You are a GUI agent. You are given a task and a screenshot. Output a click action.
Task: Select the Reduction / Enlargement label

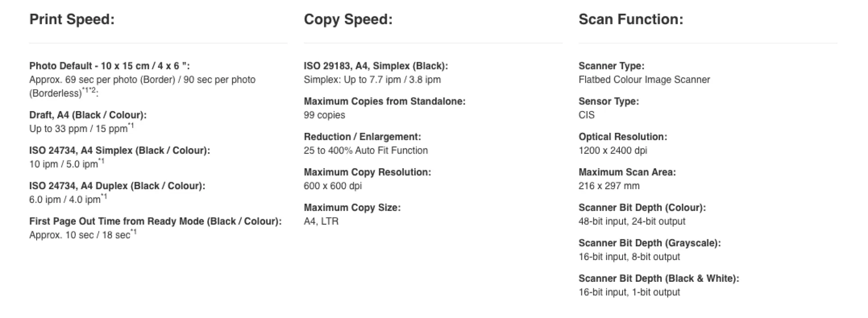coord(362,137)
